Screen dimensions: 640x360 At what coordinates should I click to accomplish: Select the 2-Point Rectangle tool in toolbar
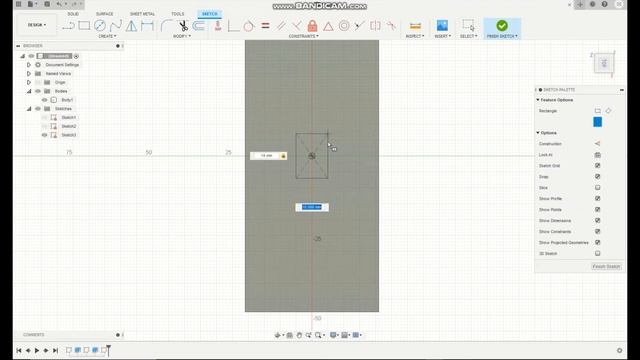click(84, 26)
